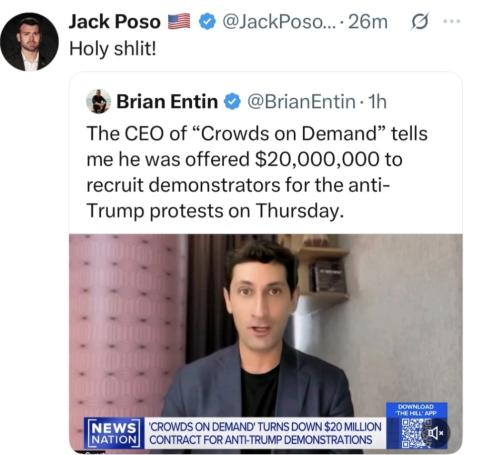This screenshot has width=500, height=455.
Task: Open Jack Poso's profile picture
Action: (x=30, y=42)
